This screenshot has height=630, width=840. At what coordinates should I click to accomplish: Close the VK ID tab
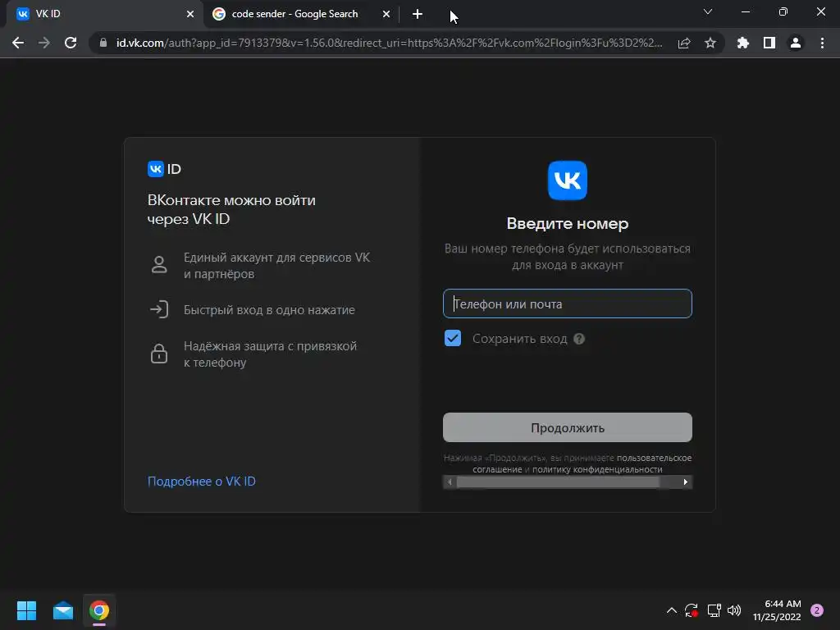click(190, 14)
